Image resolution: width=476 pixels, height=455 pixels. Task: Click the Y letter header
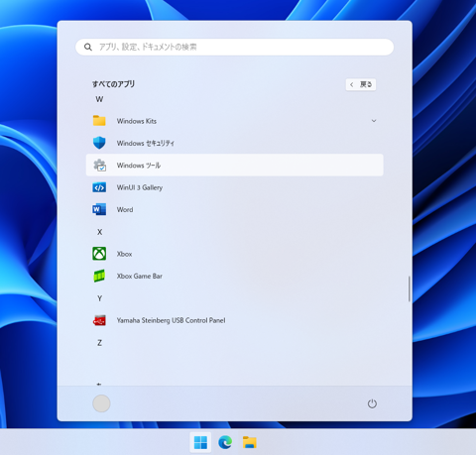(99, 298)
